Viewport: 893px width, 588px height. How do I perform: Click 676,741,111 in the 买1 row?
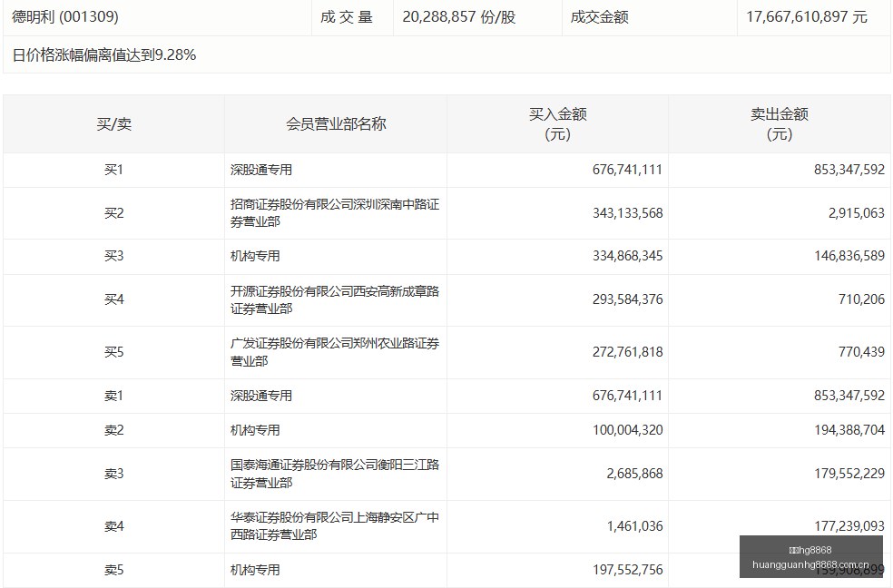point(627,170)
